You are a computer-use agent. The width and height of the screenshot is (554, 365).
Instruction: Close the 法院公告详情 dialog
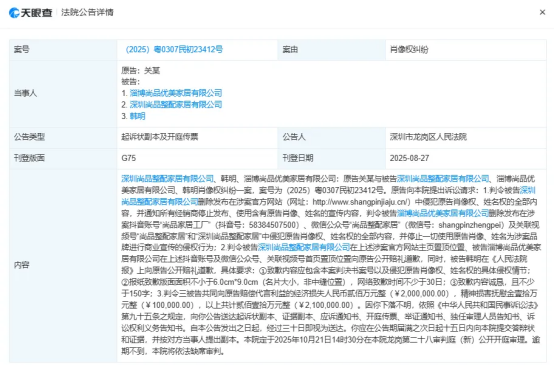[x=542, y=12]
